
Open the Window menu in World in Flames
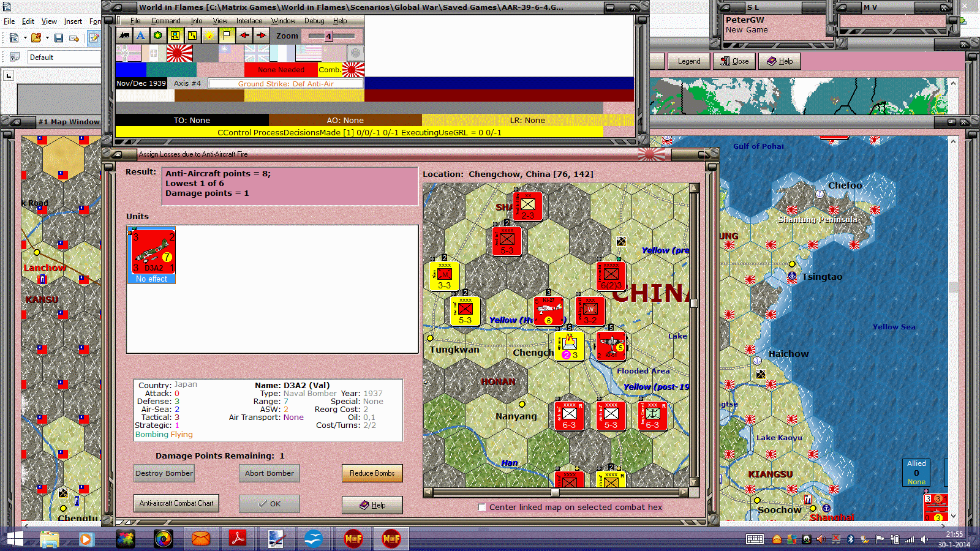(283, 21)
